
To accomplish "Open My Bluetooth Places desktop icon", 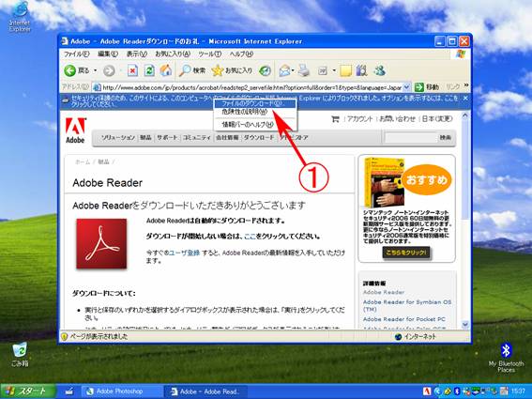I will pyautogui.click(x=506, y=359).
